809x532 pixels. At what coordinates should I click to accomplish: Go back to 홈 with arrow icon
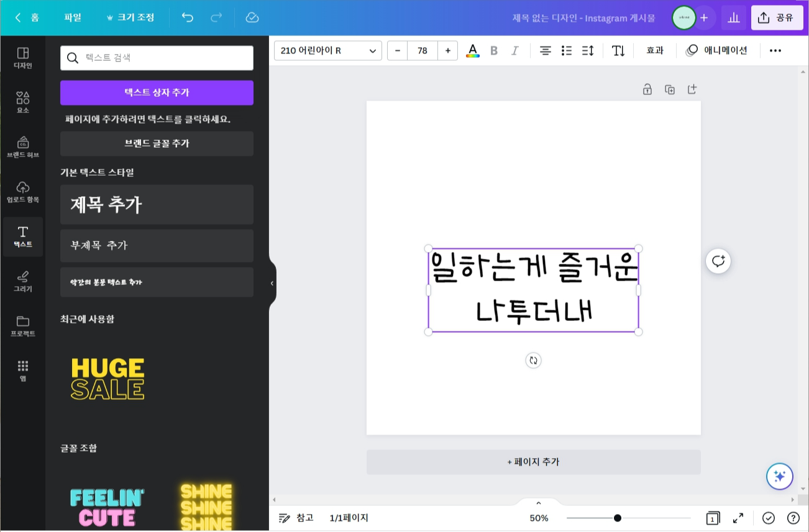[27, 17]
